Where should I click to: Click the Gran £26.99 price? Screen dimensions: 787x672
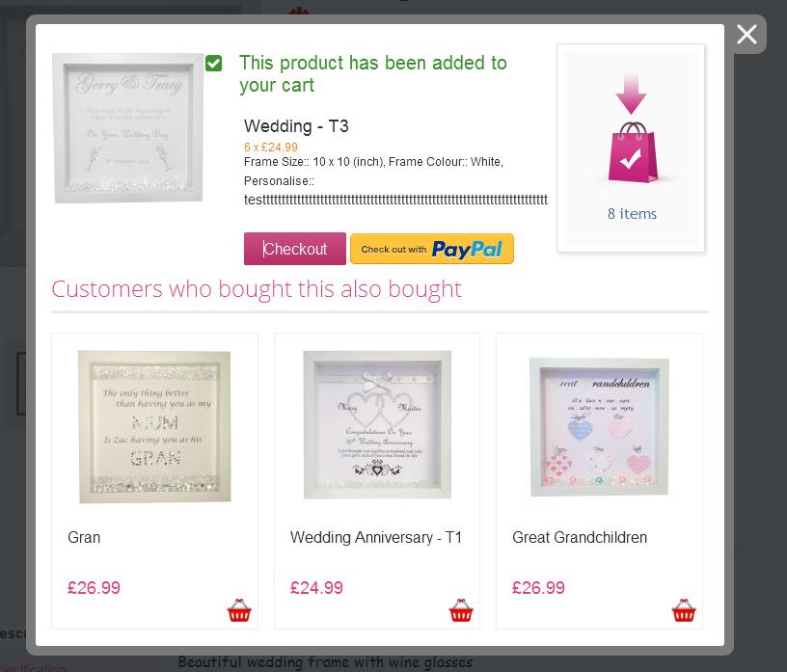[94, 588]
